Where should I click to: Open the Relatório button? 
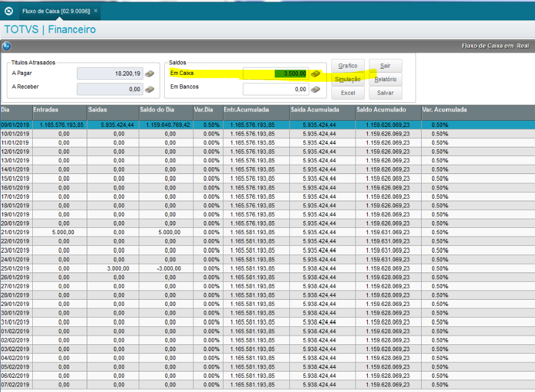coord(385,79)
